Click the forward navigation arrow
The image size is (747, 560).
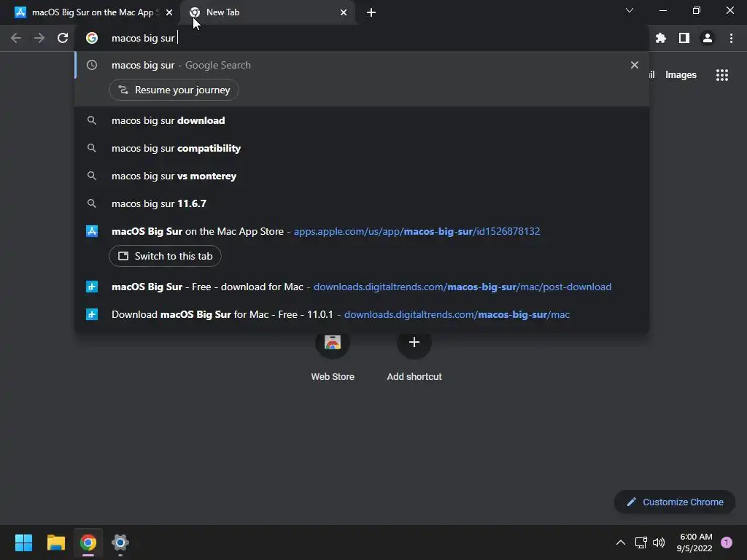(x=39, y=38)
